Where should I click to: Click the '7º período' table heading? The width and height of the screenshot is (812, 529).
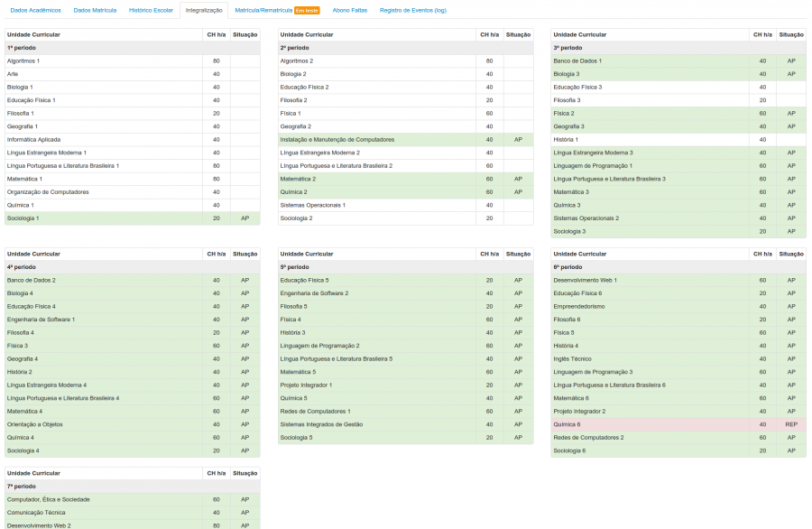point(22,486)
